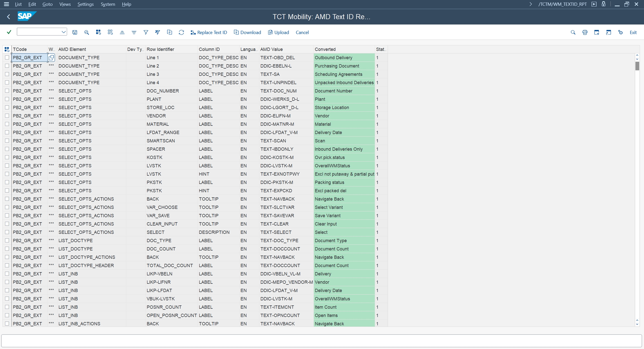Viewport: 644px width, 349px height.
Task: Open the Settings menu
Action: point(85,4)
